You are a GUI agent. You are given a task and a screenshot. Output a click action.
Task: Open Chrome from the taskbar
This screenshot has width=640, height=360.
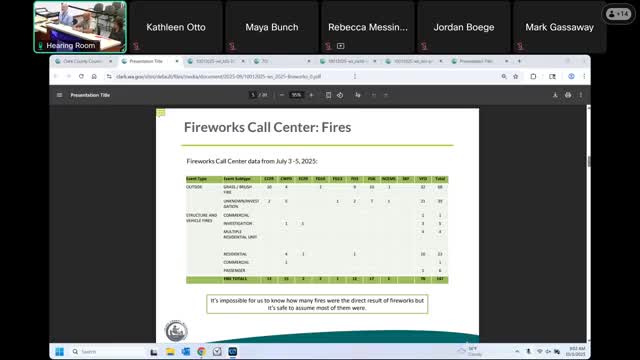pos(201,351)
